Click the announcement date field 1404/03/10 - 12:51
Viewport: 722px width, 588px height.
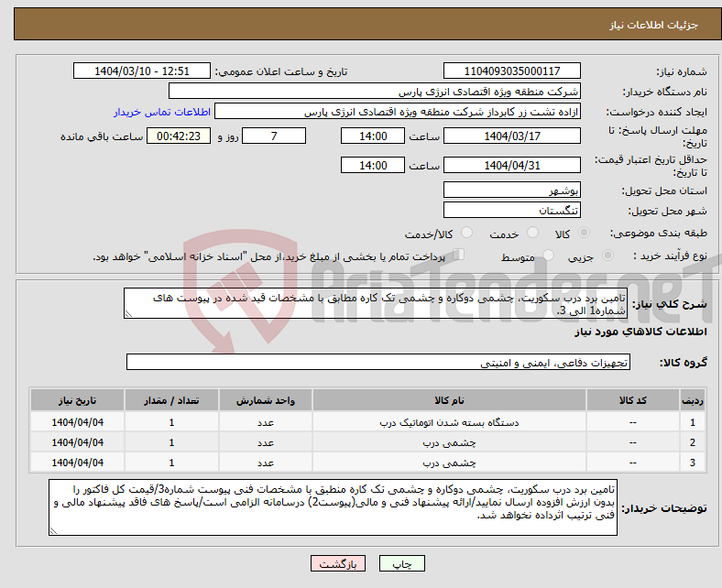coord(142,71)
